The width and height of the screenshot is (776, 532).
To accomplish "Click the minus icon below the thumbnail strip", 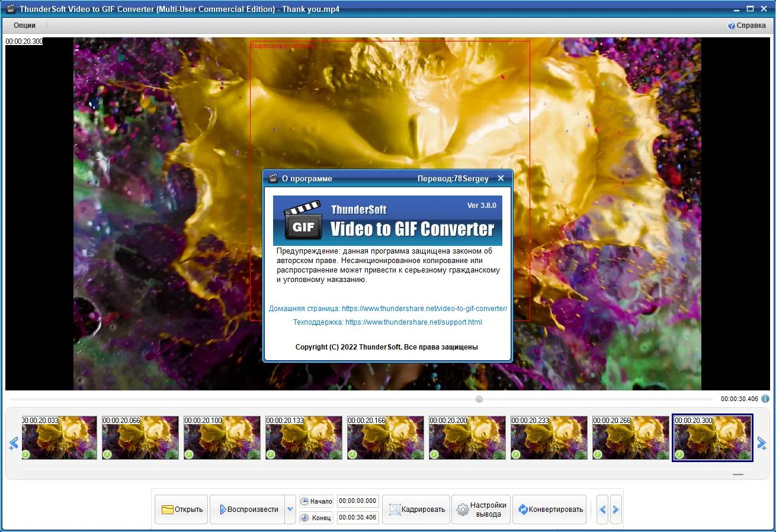I will tap(737, 475).
